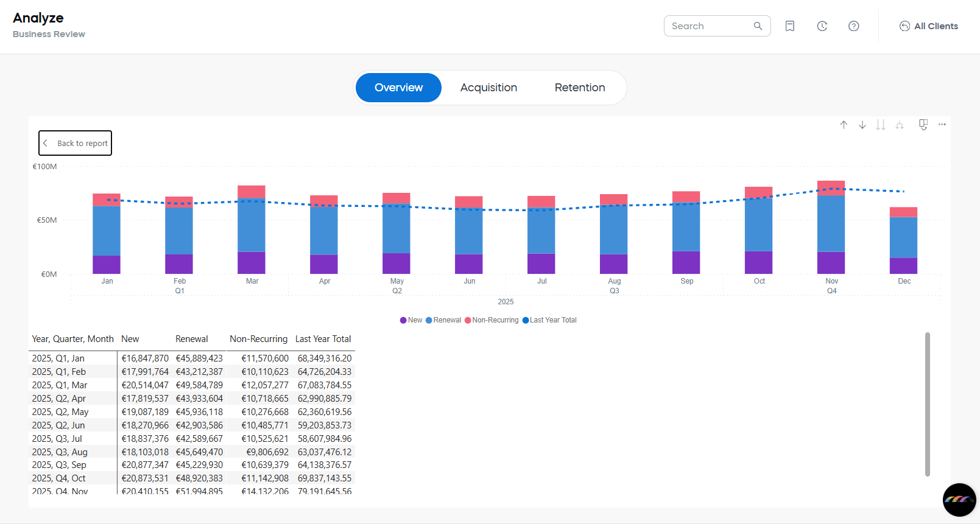Select the Overview tab
Viewport: 980px width, 524px height.
click(398, 88)
